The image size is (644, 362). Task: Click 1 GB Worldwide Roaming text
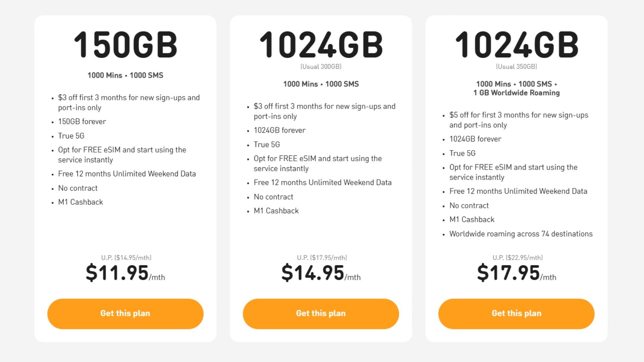coord(516,93)
